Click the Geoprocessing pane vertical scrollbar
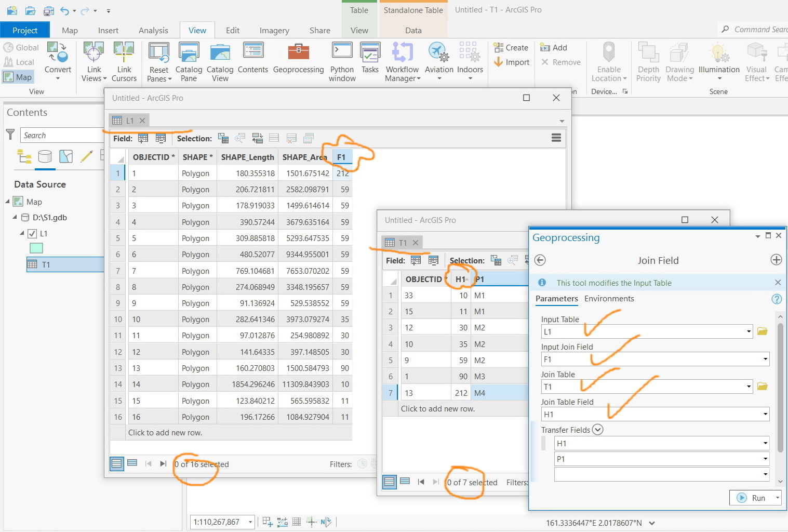The height and width of the screenshot is (532, 788). 780,387
